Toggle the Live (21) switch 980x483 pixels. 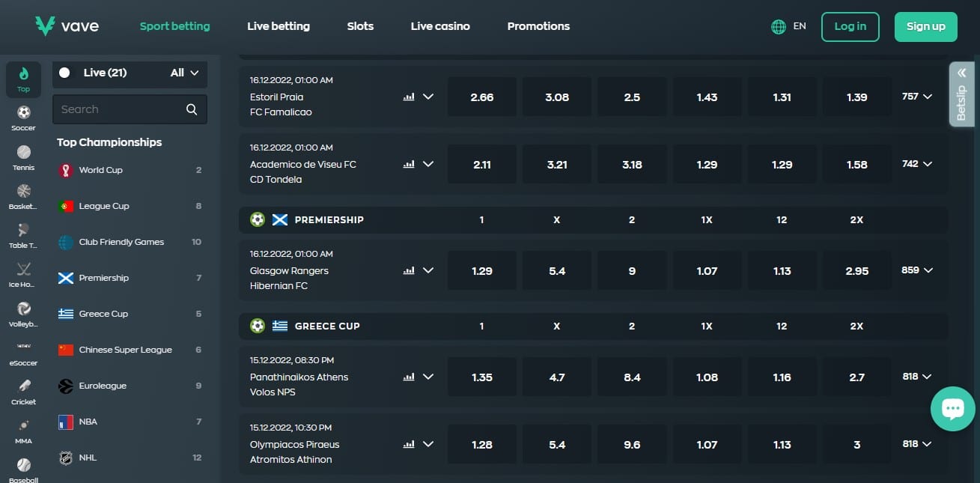tap(65, 73)
